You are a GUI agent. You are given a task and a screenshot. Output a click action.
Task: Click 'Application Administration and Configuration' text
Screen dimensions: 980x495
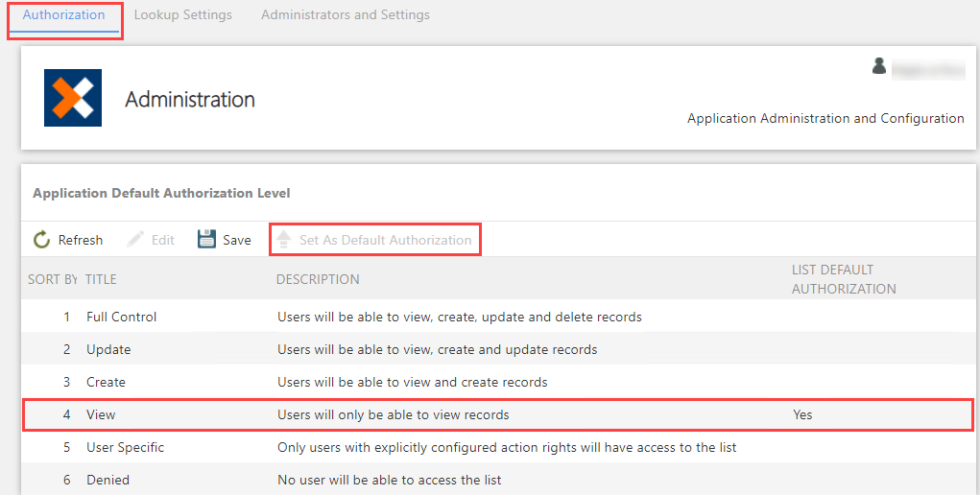click(825, 118)
